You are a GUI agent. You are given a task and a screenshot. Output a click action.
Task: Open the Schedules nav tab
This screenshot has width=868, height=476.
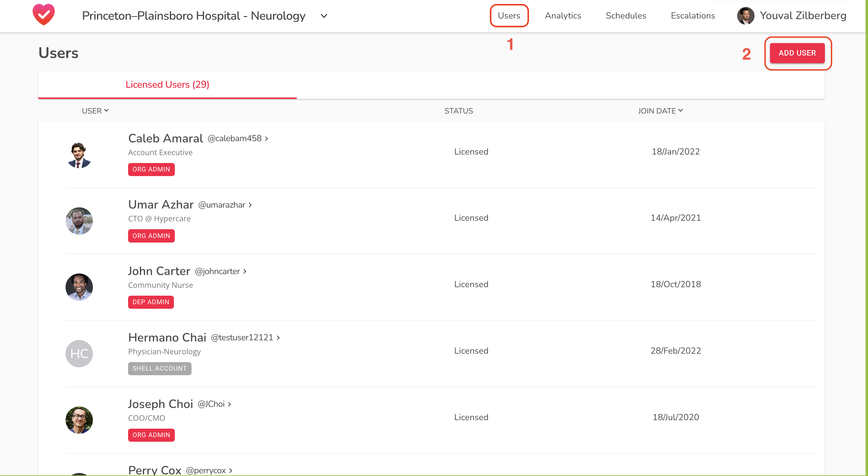point(626,16)
